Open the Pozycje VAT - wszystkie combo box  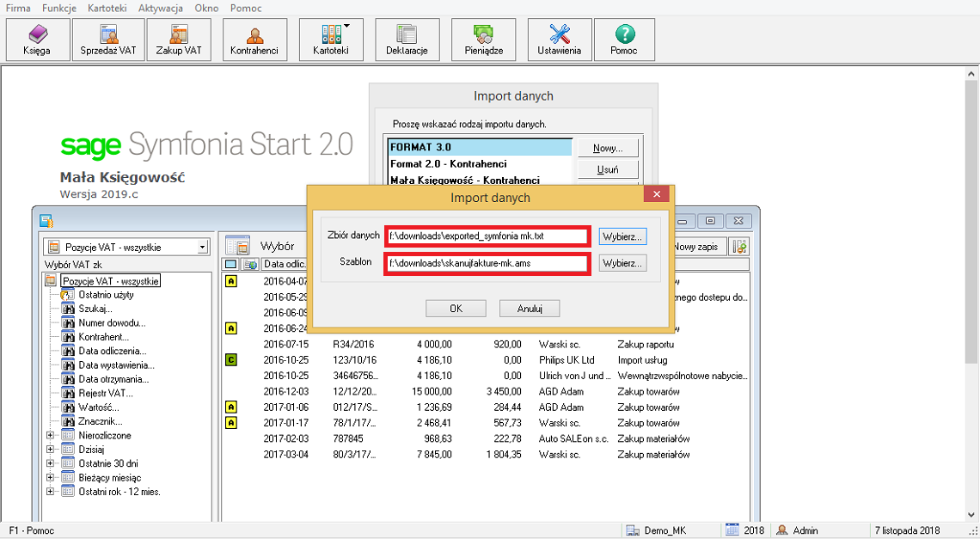pos(126,247)
